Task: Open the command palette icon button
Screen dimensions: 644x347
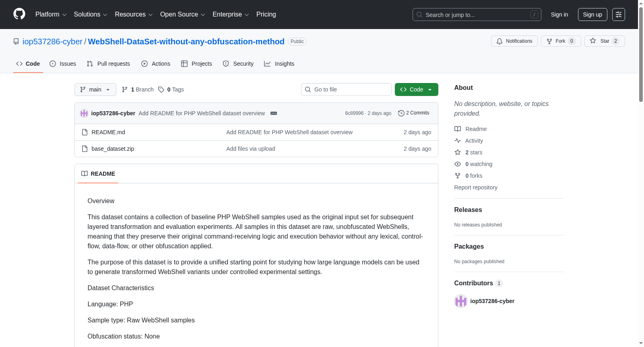Action: click(x=619, y=15)
